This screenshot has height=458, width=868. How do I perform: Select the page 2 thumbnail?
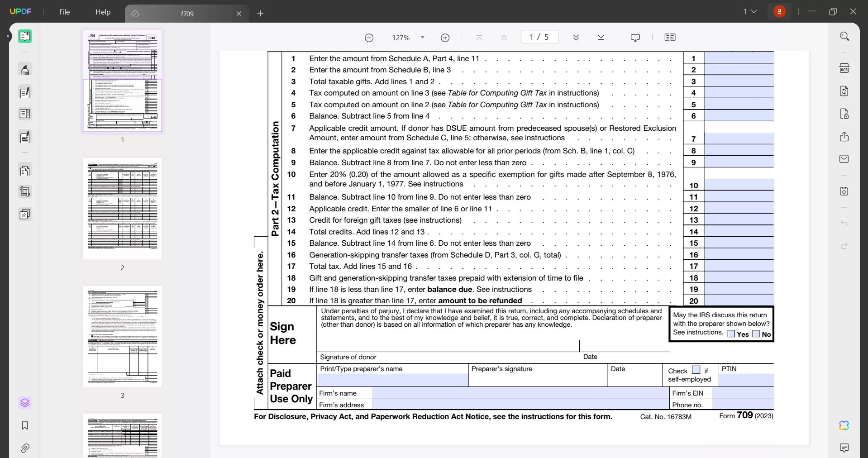122,209
